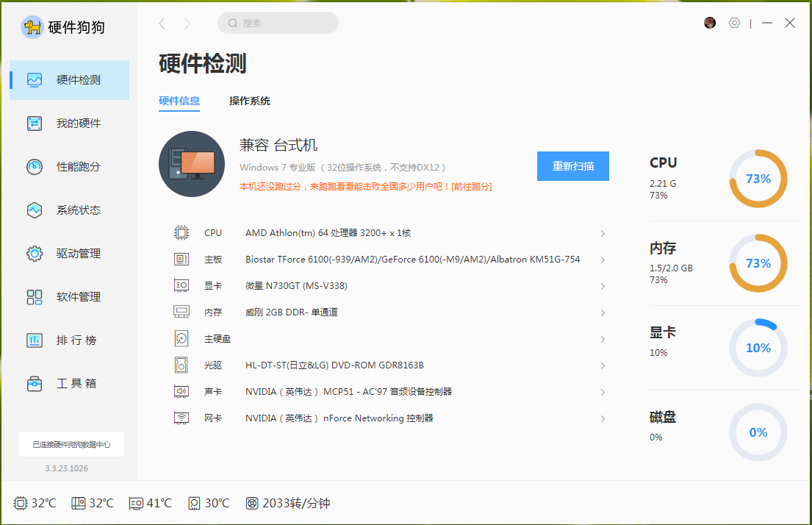Click the 光驱 optical drive icon
812x525 pixels.
click(x=182, y=365)
